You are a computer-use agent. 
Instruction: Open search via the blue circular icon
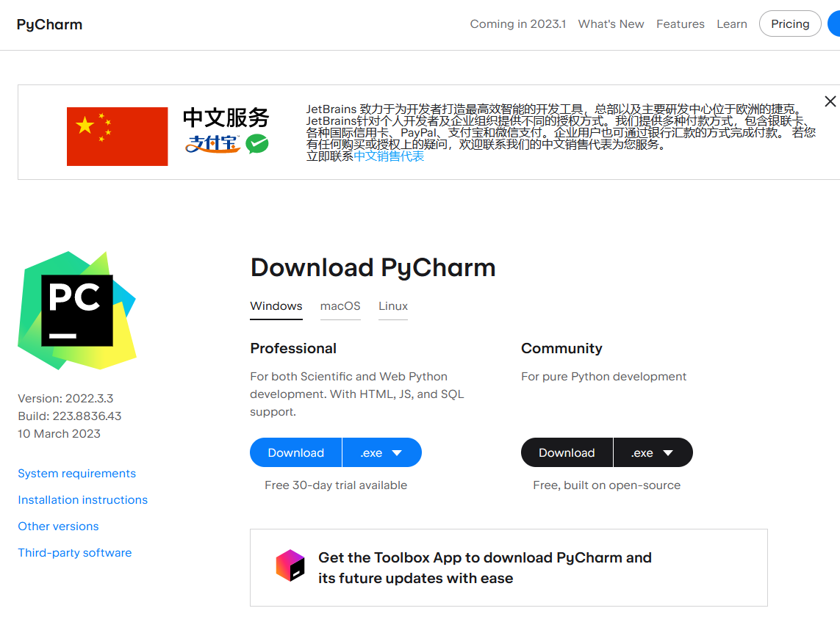pos(836,23)
